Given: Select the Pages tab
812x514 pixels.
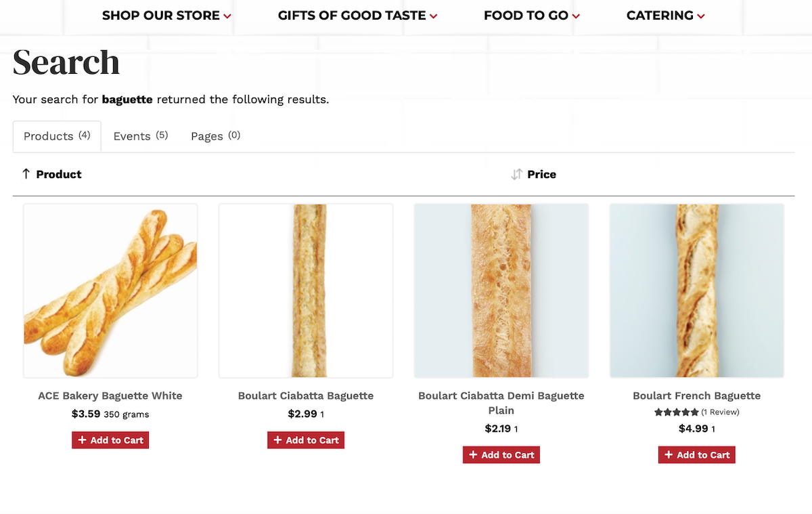Looking at the screenshot, I should click(x=215, y=136).
